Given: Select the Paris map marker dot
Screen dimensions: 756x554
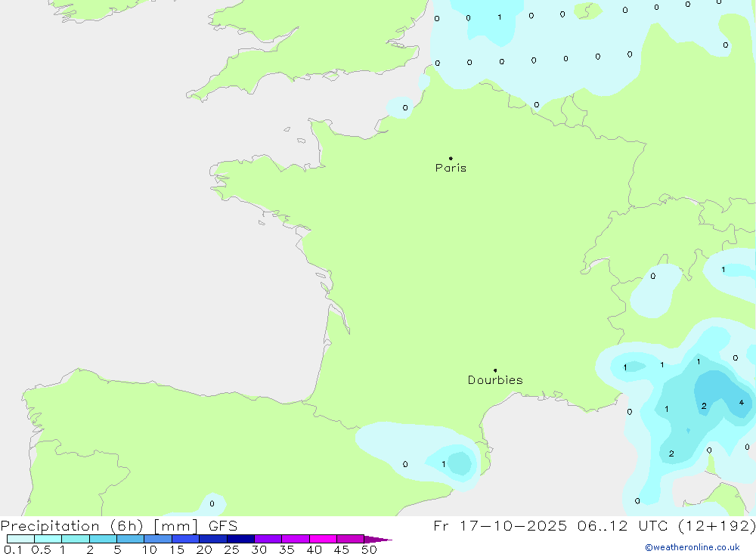Looking at the screenshot, I should (x=451, y=158).
